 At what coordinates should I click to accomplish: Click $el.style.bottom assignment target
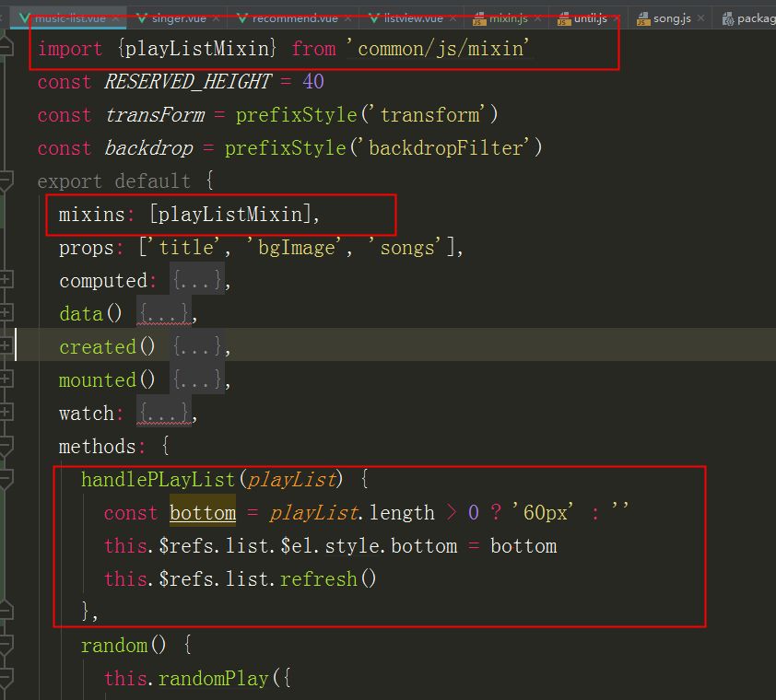[x=369, y=545]
